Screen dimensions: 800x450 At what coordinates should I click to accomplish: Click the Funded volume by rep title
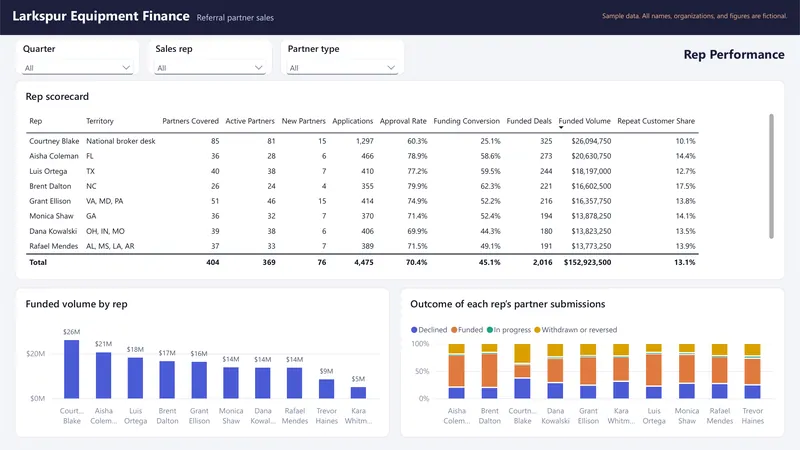[77, 304]
